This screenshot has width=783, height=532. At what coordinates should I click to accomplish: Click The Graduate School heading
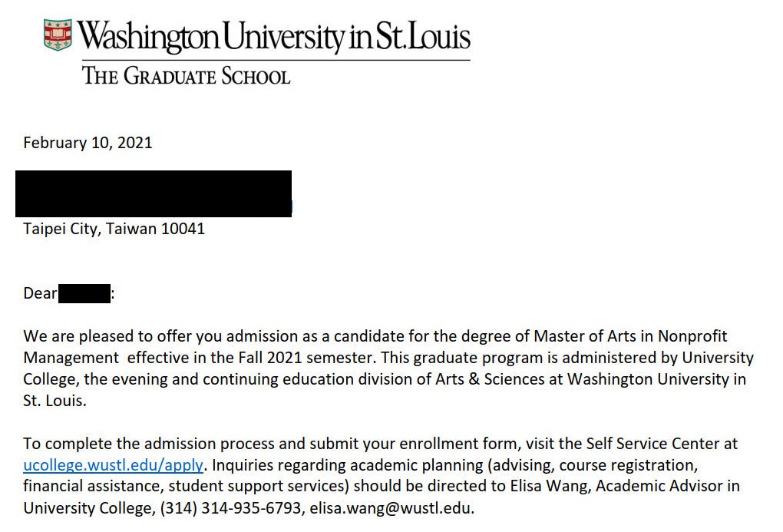tap(187, 76)
